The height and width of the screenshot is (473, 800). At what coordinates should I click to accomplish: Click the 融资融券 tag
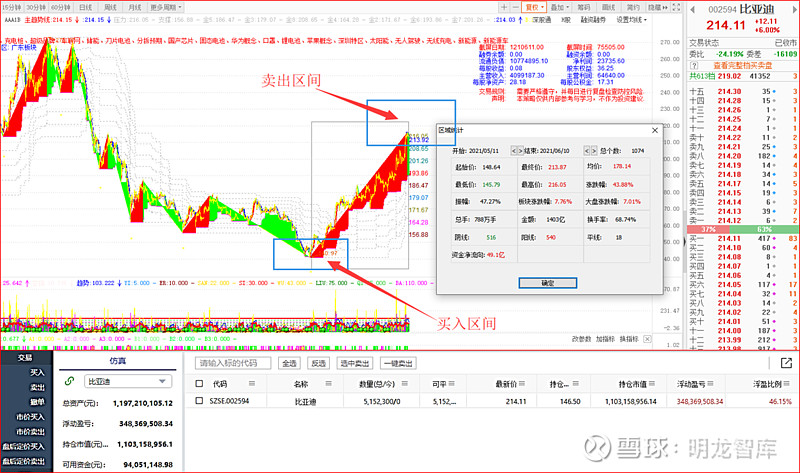[593, 20]
